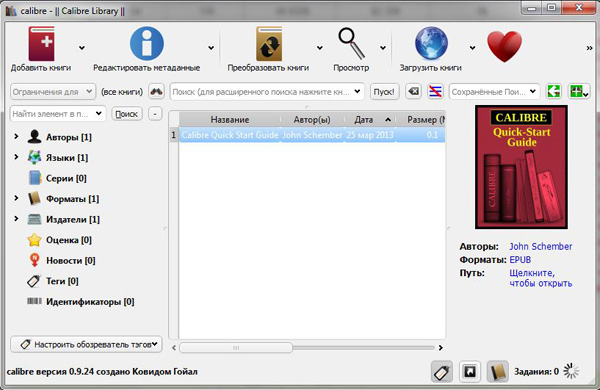Screen dimensions: 600x390
Task: Click the Щелкните, чтобы открыть path link
Action: pyautogui.click(x=541, y=278)
